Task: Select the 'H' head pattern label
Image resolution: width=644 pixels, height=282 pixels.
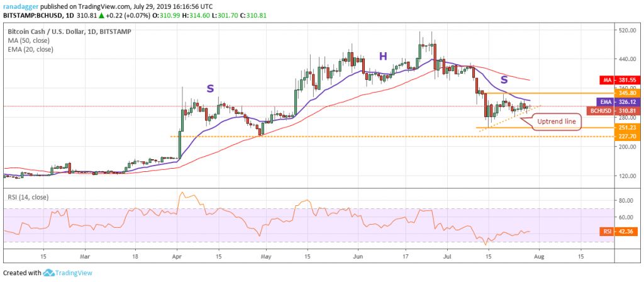Action: tap(382, 57)
